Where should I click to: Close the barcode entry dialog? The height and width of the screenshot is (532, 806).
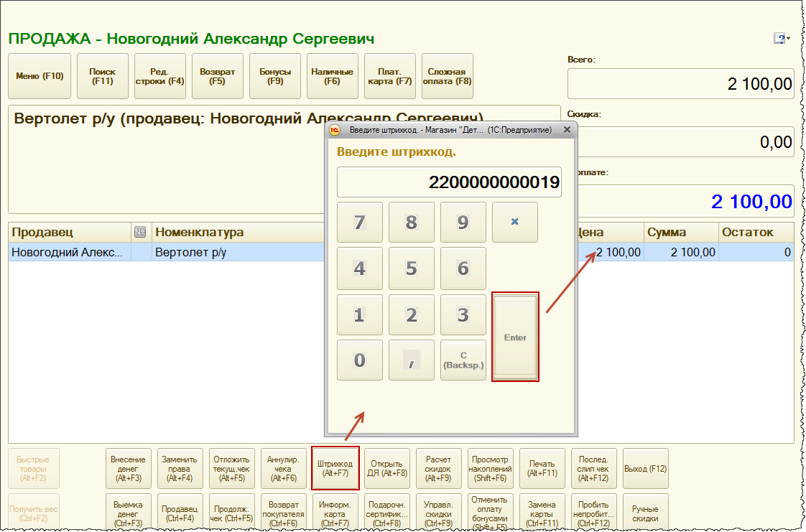567,130
